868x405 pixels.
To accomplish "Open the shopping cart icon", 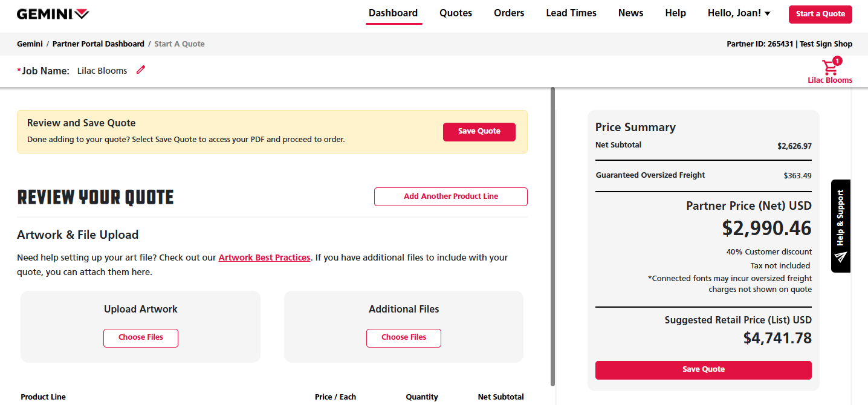I will (x=830, y=67).
